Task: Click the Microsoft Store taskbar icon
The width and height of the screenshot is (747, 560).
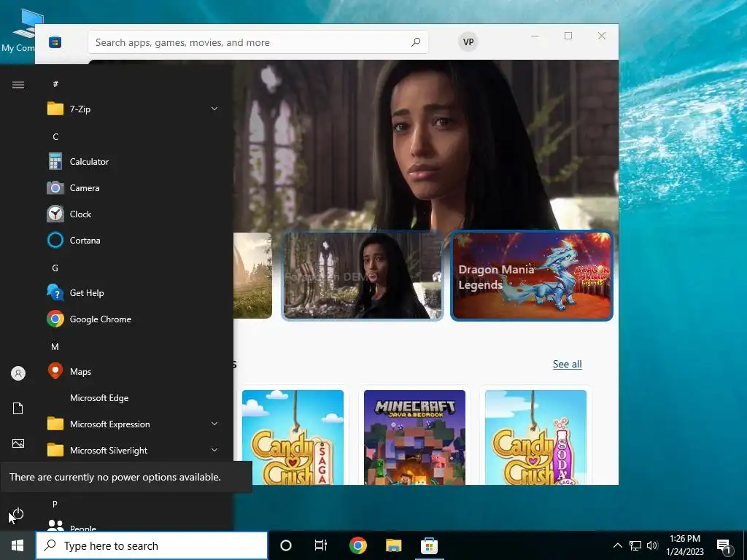Action: tap(429, 545)
